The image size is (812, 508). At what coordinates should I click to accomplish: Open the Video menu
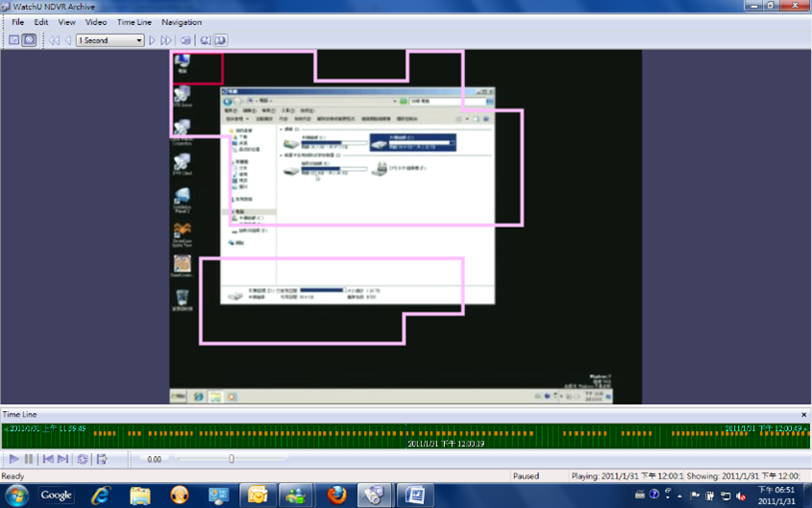[x=96, y=22]
